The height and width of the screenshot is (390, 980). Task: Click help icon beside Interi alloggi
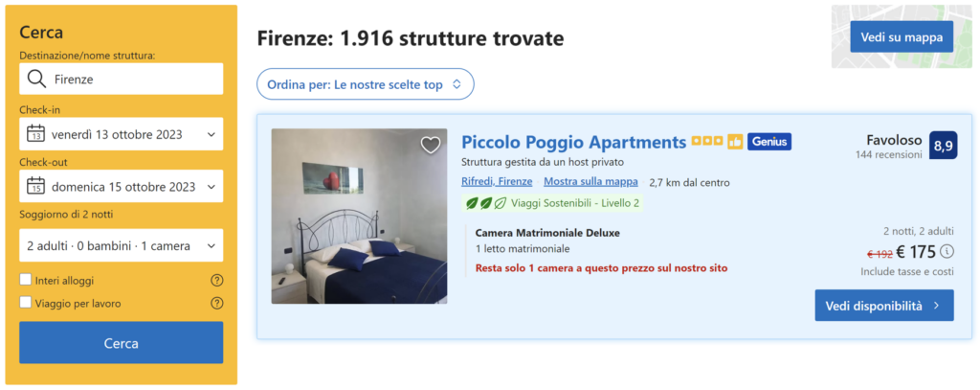click(216, 281)
